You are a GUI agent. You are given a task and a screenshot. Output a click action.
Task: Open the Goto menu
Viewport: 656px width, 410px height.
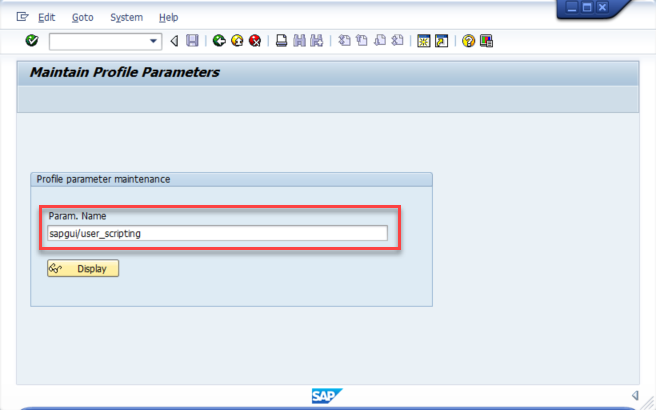pyautogui.click(x=82, y=17)
